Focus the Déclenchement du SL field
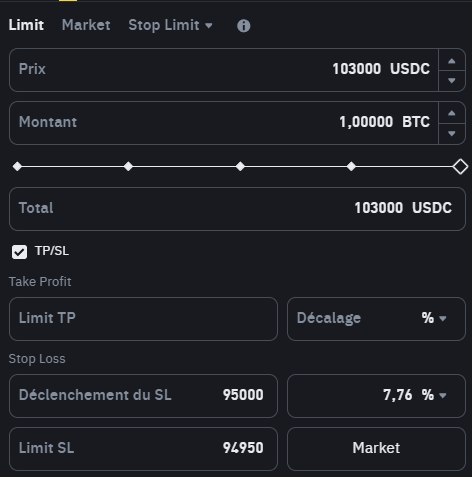This screenshot has height=477, width=472. coord(143,396)
